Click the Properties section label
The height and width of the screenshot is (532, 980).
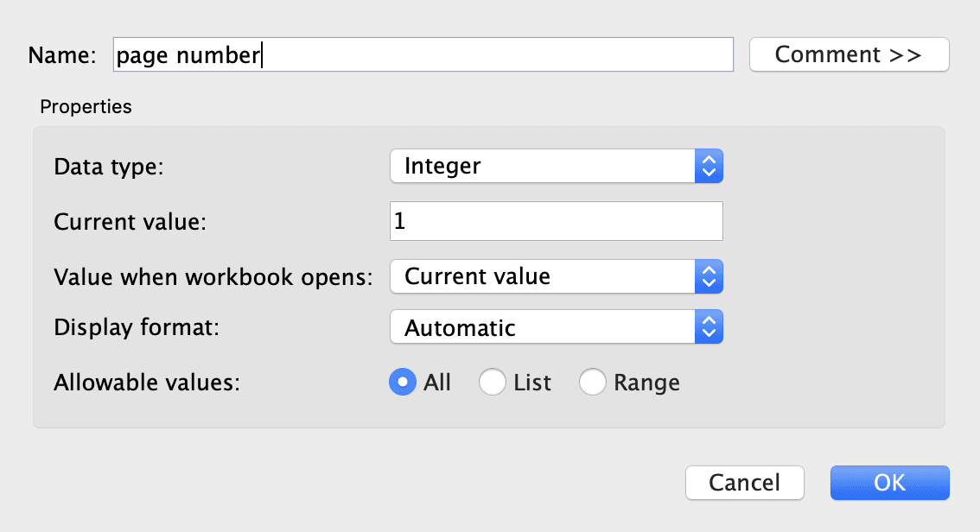tap(86, 106)
